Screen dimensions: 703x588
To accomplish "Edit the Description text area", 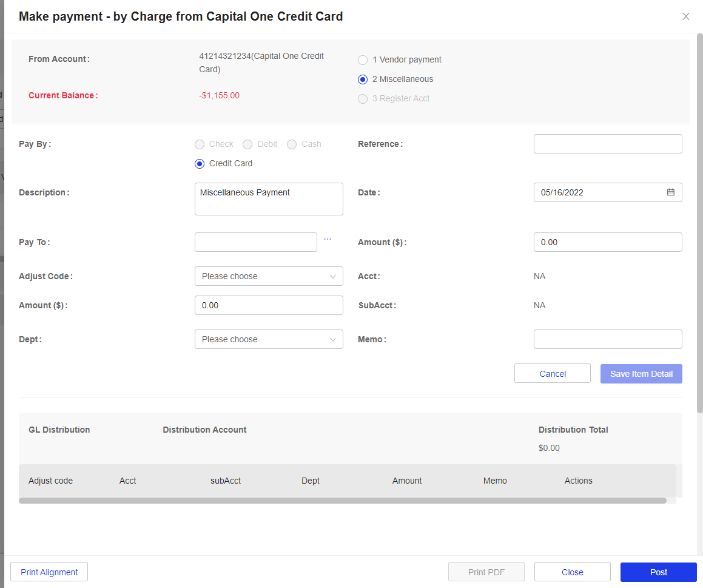I will click(x=269, y=199).
